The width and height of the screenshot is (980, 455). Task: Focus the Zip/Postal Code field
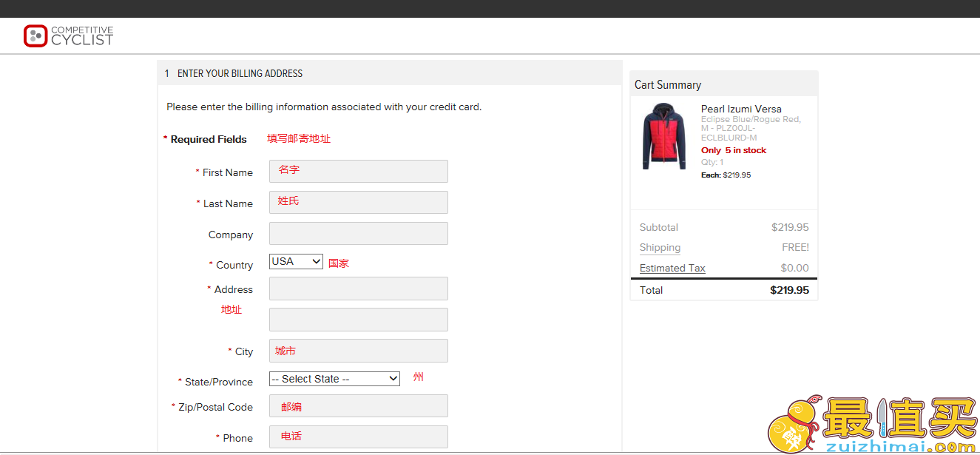[x=359, y=406]
